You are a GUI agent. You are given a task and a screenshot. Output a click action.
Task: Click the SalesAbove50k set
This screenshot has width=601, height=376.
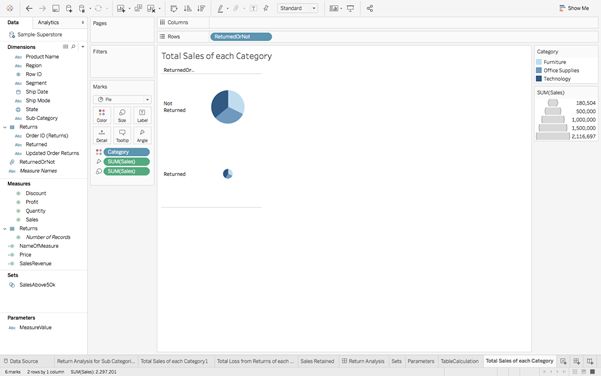(x=37, y=285)
